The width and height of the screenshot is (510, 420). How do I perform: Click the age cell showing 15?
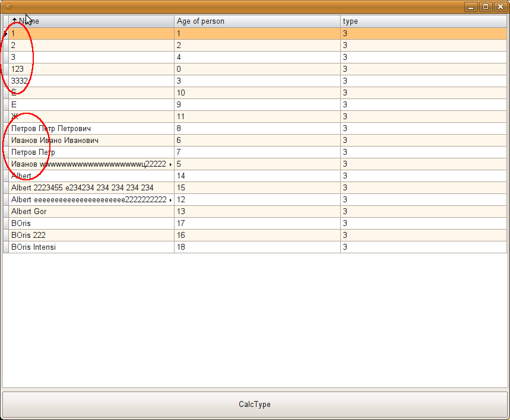256,188
